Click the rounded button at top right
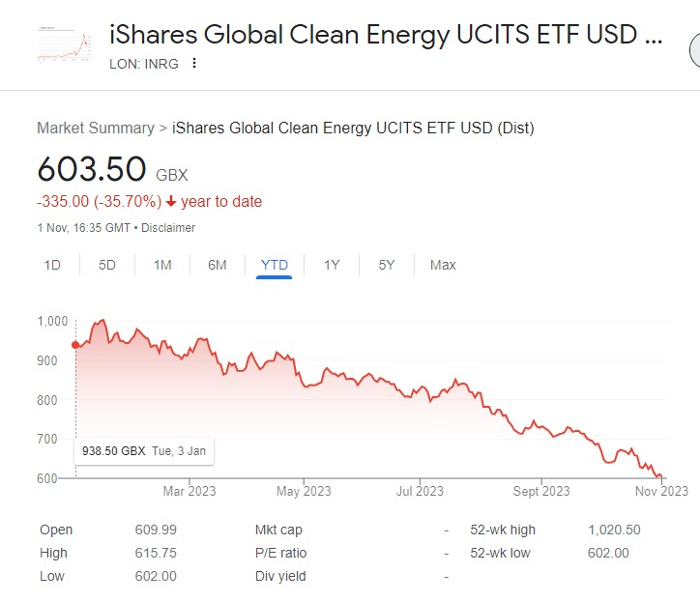The width and height of the screenshot is (700, 602). point(694,48)
